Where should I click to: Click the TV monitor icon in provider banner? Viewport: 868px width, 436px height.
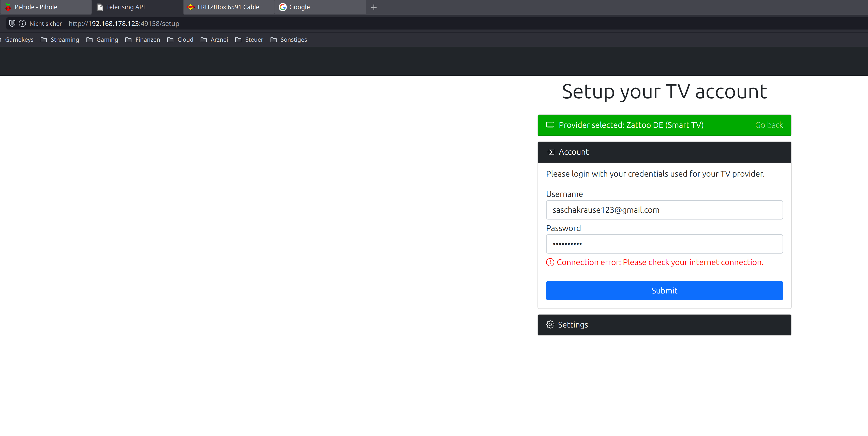click(550, 125)
